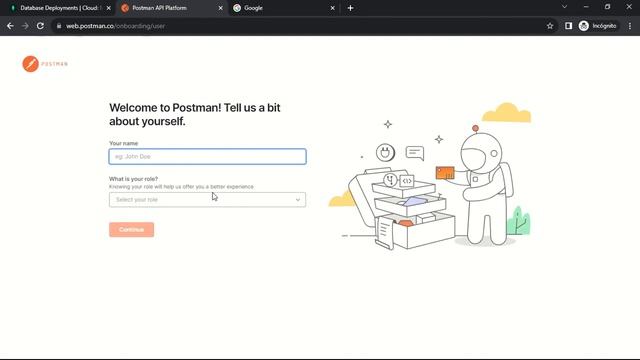Screen dimensions: 640x360
Task: Click the 'What is your role?' label
Action: pos(133,179)
